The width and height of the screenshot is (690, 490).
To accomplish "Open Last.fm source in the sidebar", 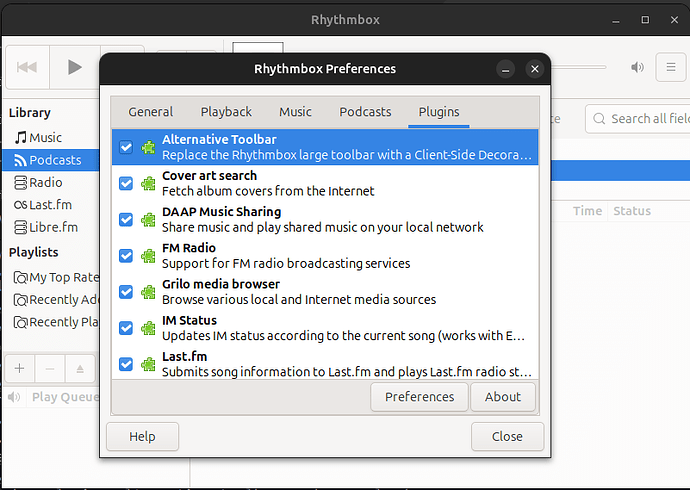I will click(x=50, y=205).
